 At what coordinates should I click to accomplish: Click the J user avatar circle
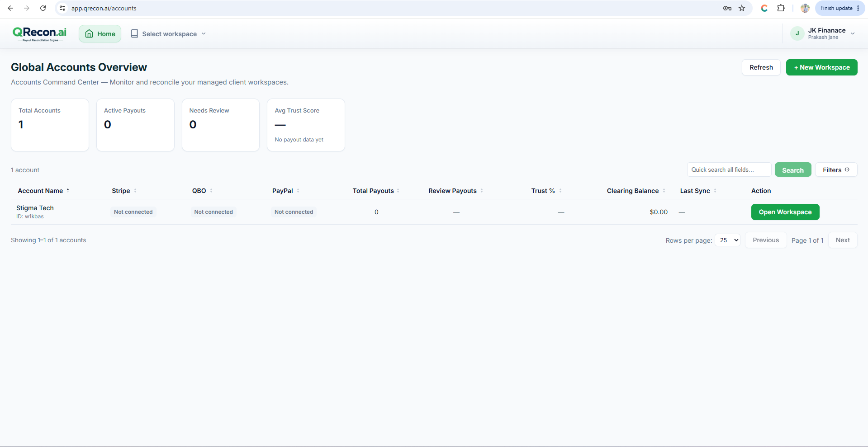pos(797,33)
